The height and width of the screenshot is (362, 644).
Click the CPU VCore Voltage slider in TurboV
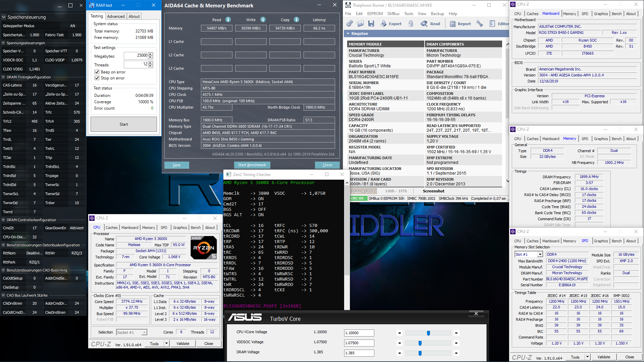(x=428, y=333)
